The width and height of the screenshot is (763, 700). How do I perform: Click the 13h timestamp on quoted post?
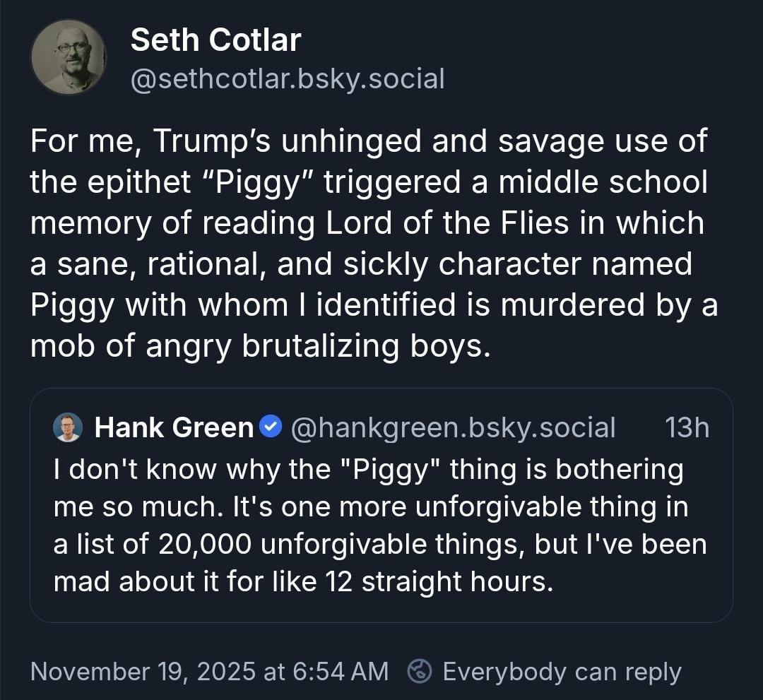click(687, 427)
